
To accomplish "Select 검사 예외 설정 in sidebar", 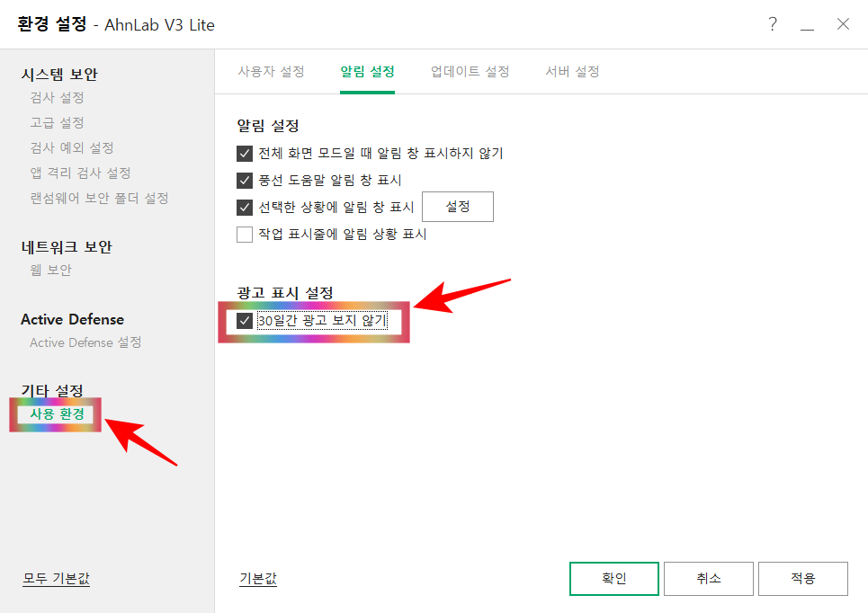I will (x=67, y=147).
